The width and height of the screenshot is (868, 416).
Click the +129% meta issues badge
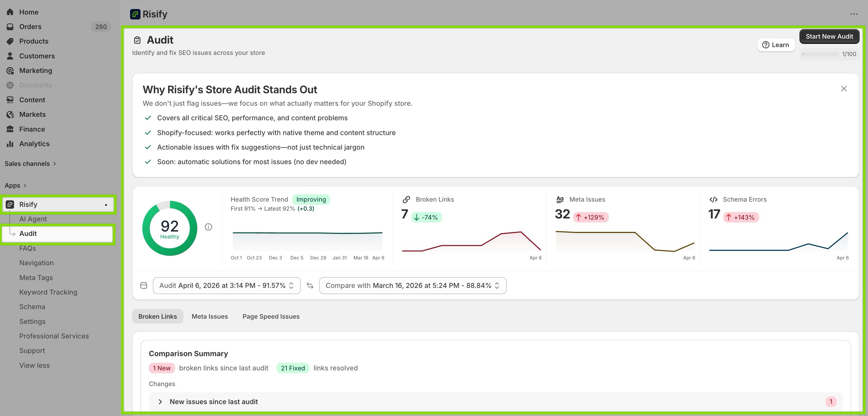click(x=591, y=217)
